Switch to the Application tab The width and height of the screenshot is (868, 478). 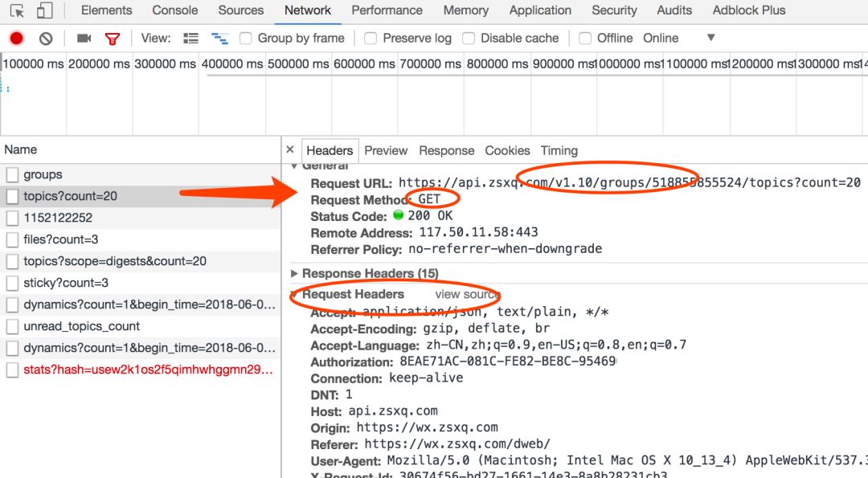point(540,10)
